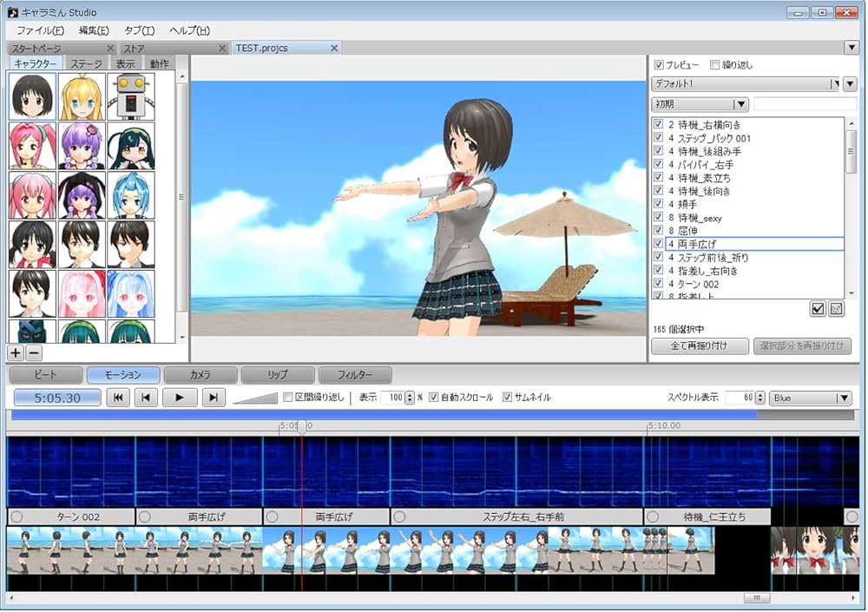The height and width of the screenshot is (612, 868).
Task: Click the 全て再振り付け button
Action: point(699,345)
